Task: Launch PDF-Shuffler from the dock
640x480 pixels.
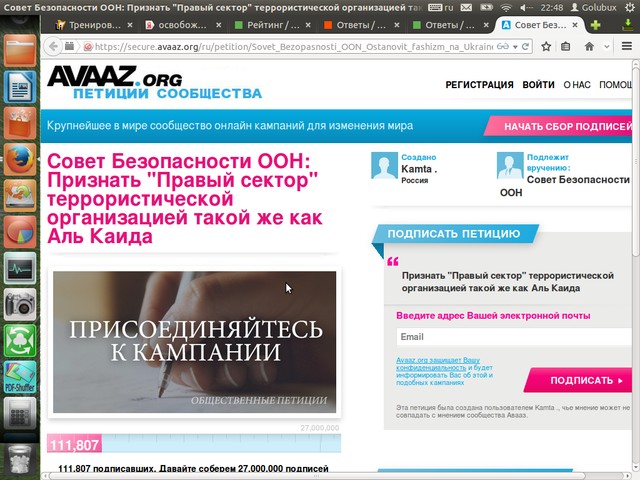Action: click(20, 377)
